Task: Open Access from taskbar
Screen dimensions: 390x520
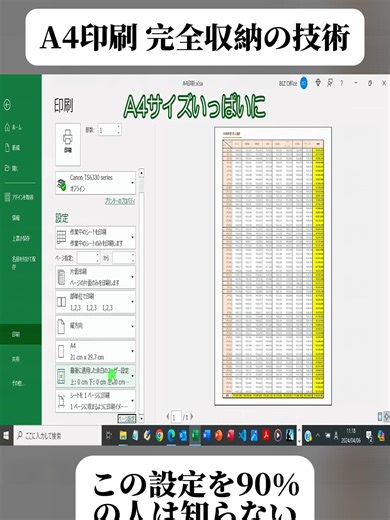Action: tap(231, 435)
